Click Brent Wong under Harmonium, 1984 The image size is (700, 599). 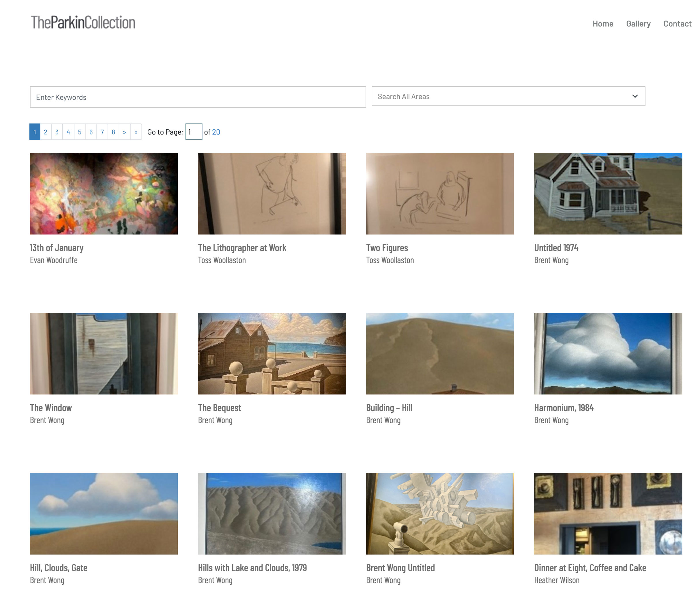[x=551, y=420]
